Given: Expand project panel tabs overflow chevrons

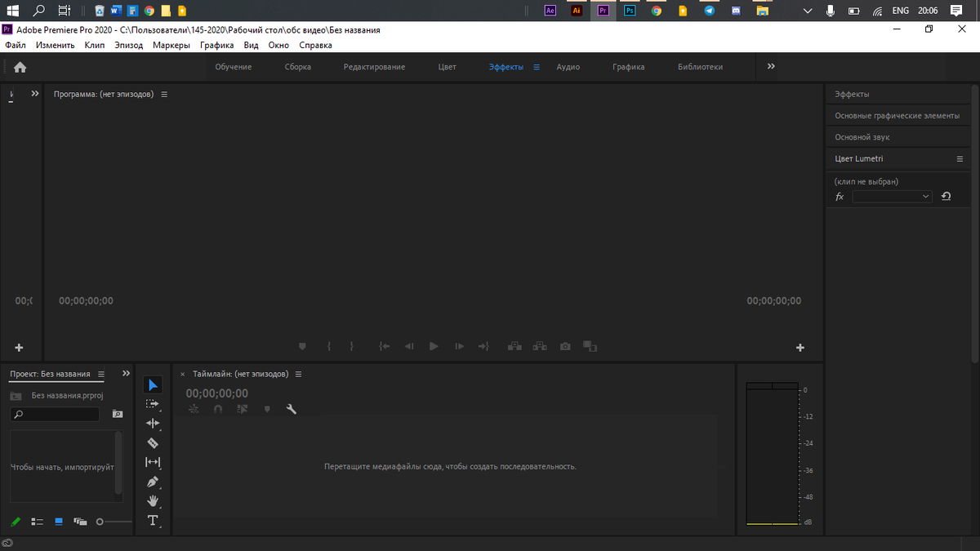Looking at the screenshot, I should (x=126, y=374).
